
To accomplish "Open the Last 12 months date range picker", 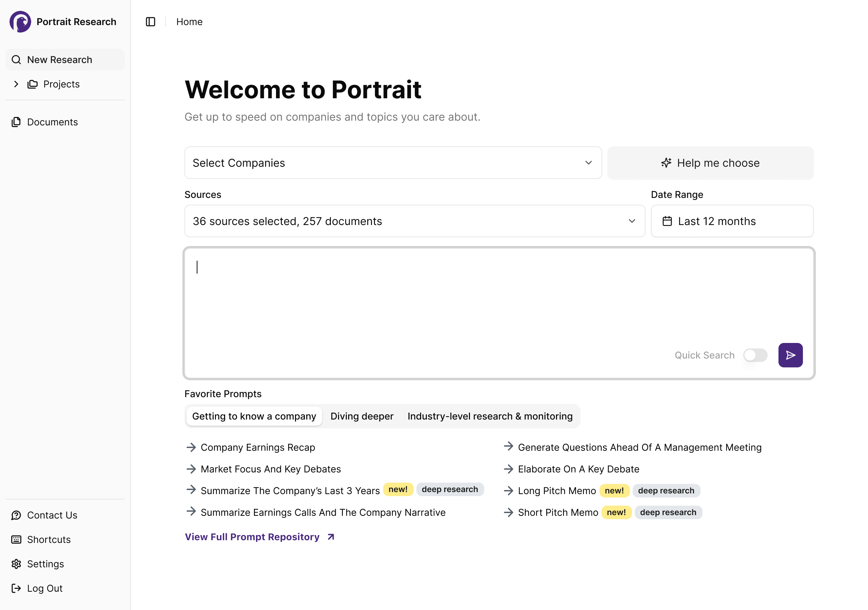I will [x=732, y=221].
